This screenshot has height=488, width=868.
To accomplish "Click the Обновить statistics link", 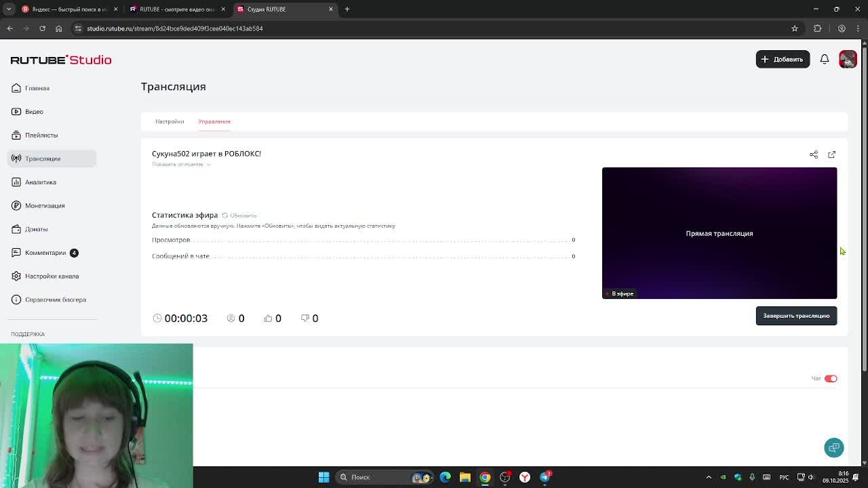I will (243, 216).
